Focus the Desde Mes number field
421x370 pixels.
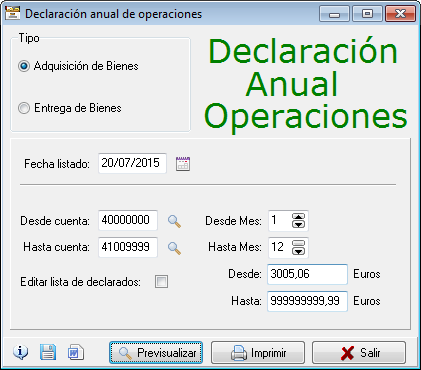pos(280,220)
